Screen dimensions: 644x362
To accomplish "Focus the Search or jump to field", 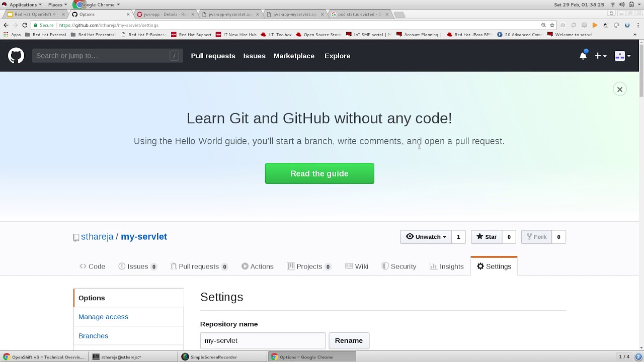I will 107,56.
